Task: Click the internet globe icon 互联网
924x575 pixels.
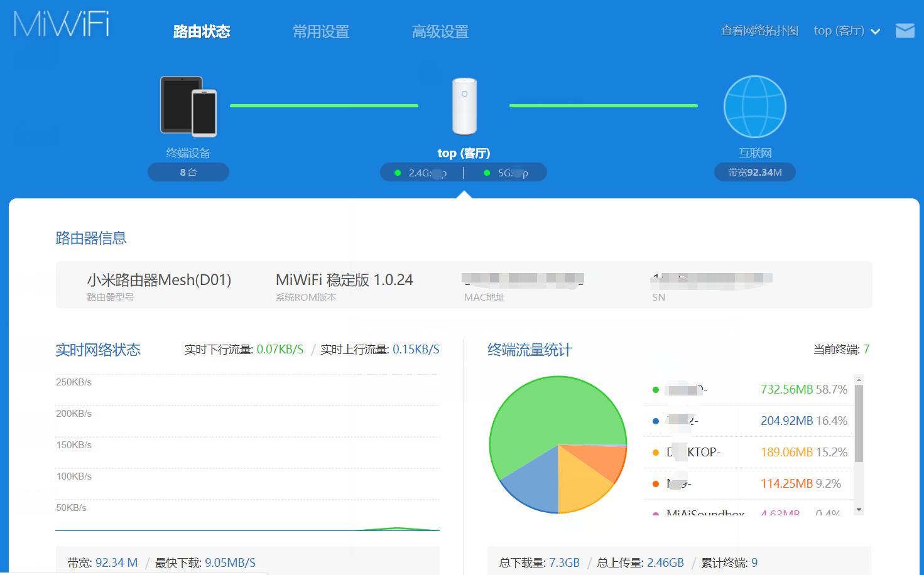Action: click(754, 107)
